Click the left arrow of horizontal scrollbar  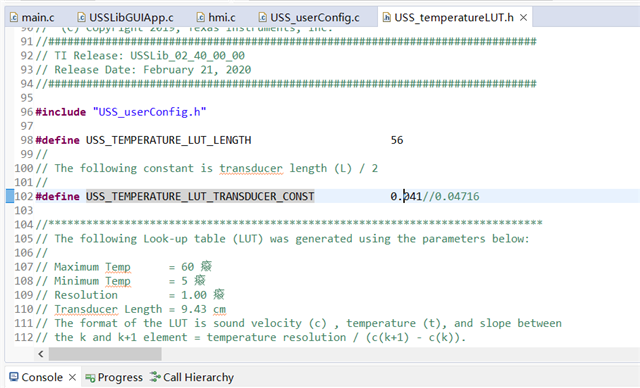pos(41,354)
